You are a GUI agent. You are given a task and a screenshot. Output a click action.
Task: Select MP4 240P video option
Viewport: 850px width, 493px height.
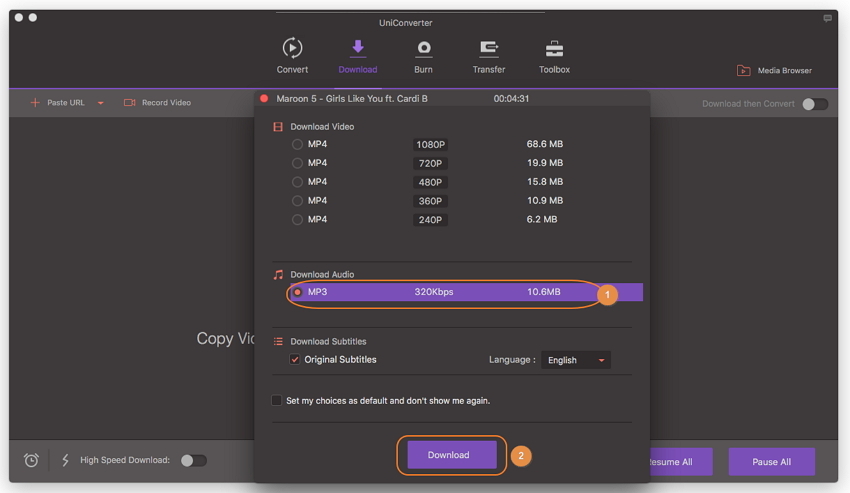click(x=297, y=219)
